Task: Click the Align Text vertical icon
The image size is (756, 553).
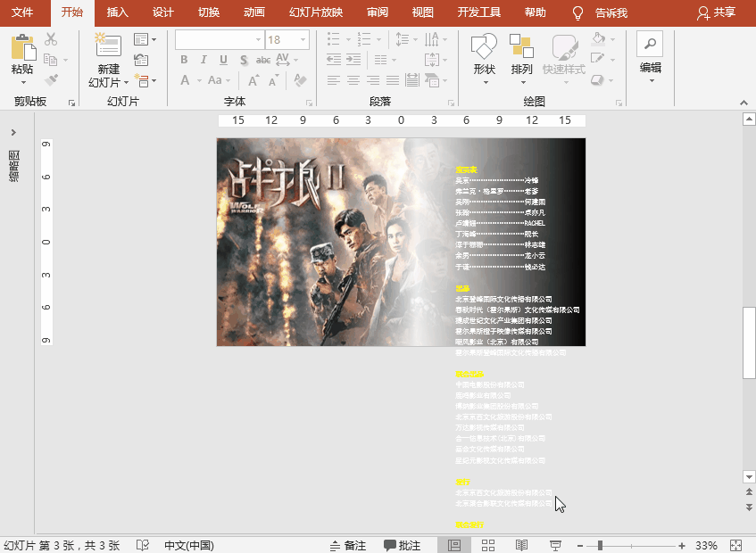Action: pos(431,60)
